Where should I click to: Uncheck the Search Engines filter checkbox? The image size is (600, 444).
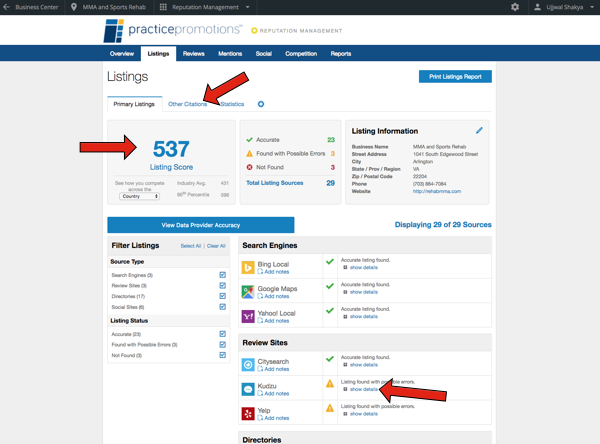[222, 275]
